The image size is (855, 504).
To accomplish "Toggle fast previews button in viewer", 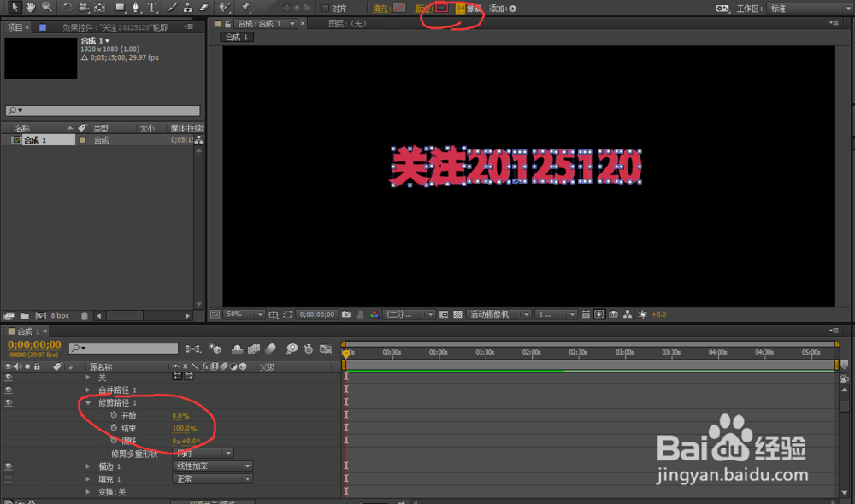I will [x=599, y=314].
